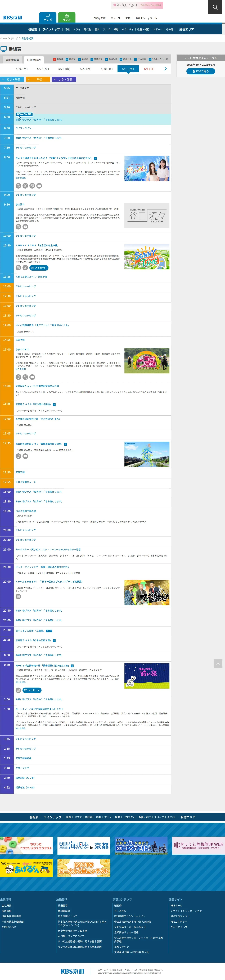Select the 5/26 (月) date tab

22,69
